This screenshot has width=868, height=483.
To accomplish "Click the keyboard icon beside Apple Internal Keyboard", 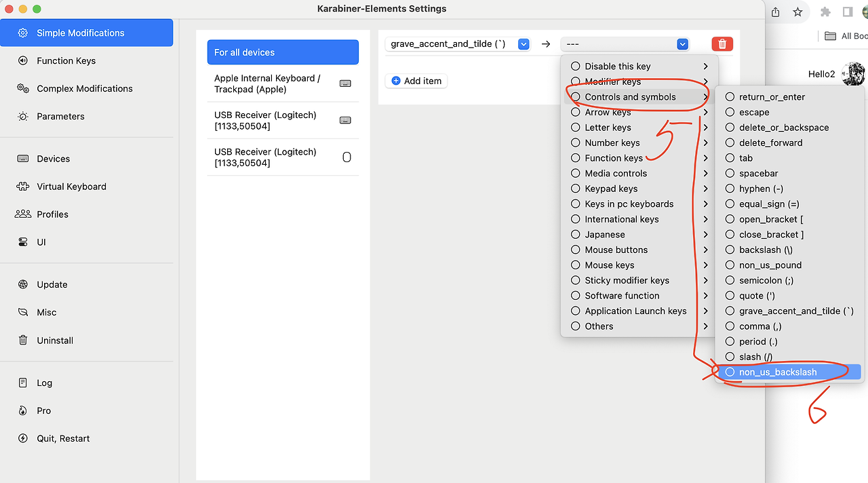I will [x=345, y=83].
